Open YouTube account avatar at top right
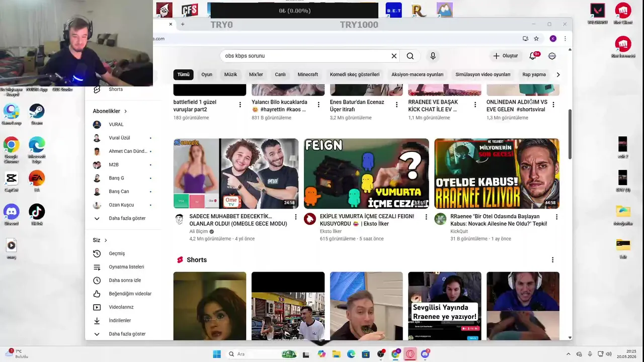 (552, 56)
